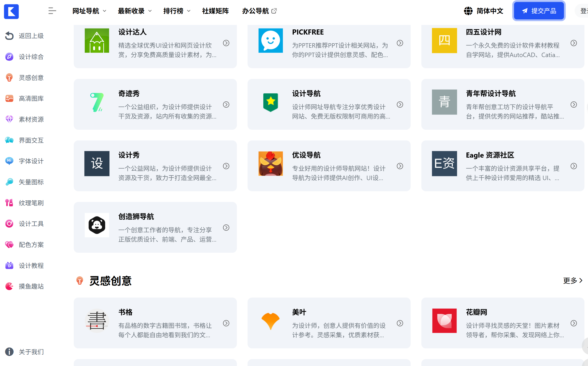Expand the 最新收录 dropdown menu
Viewport: 588px width, 366px height.
coord(135,11)
